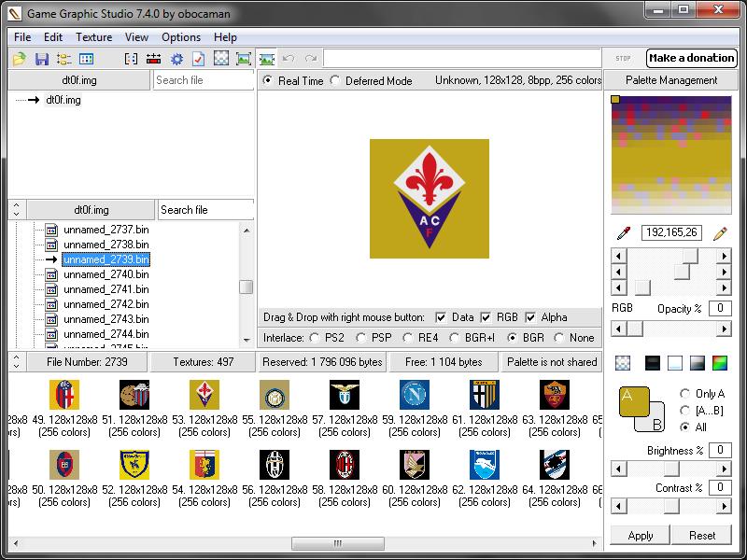Open the Help menu
747x560 pixels.
click(225, 37)
